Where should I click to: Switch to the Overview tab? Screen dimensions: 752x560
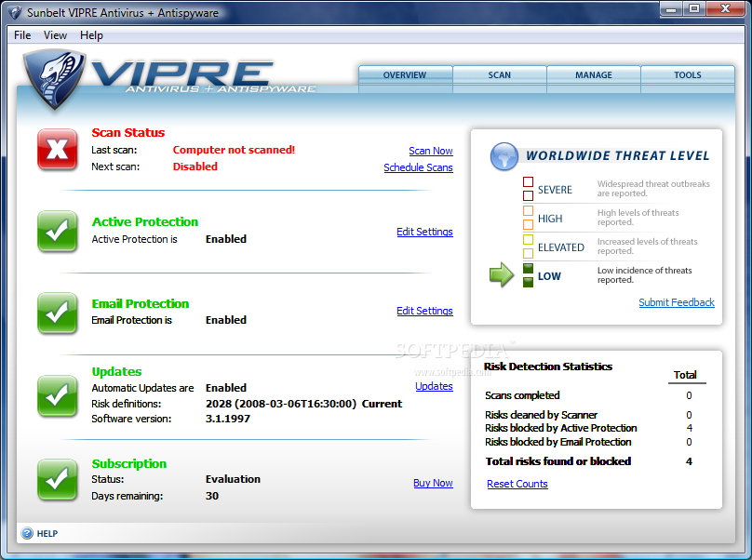point(405,75)
